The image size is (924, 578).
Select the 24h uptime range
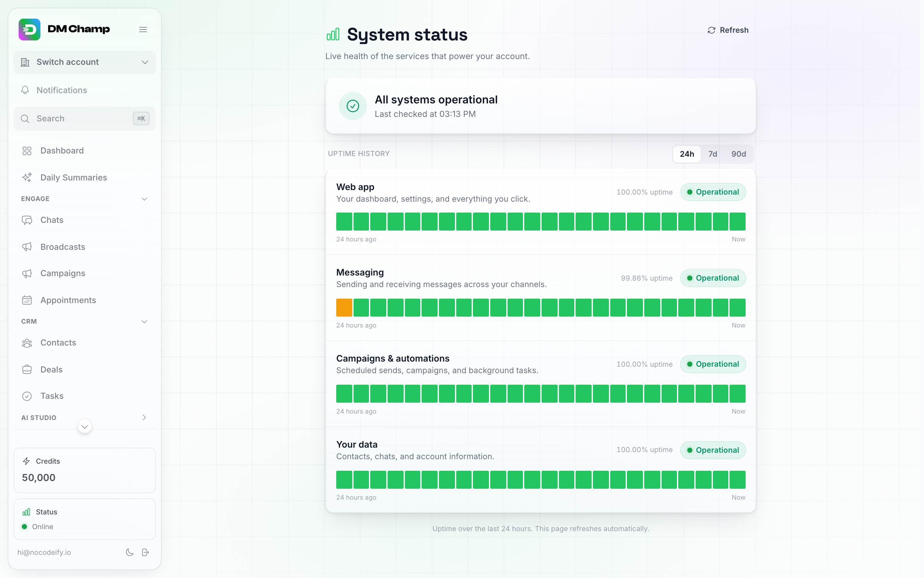pos(687,154)
